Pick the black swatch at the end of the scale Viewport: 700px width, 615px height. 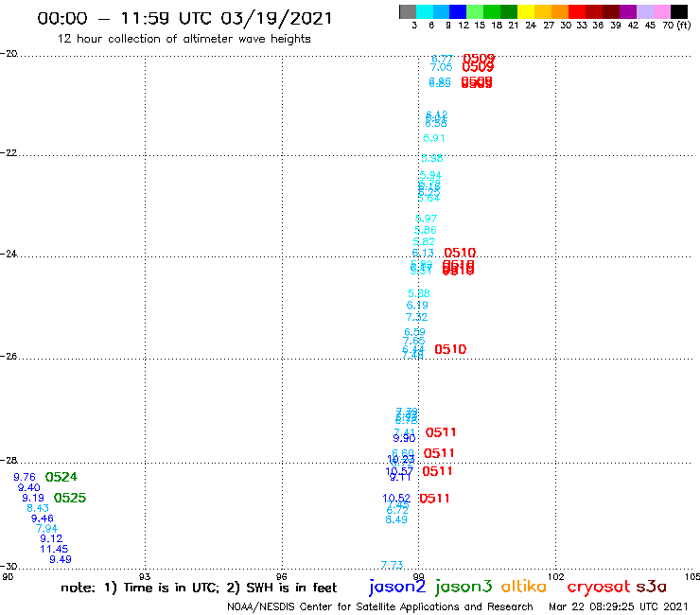click(x=679, y=11)
